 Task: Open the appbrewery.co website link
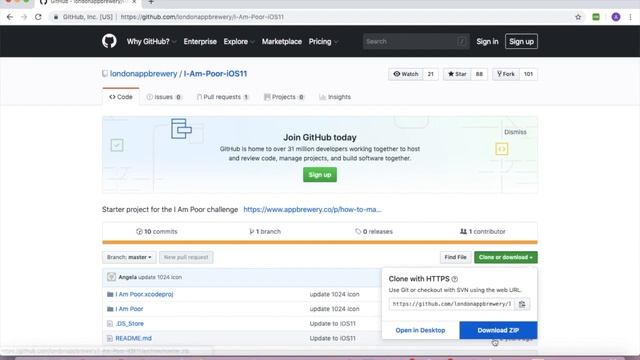tap(312, 209)
